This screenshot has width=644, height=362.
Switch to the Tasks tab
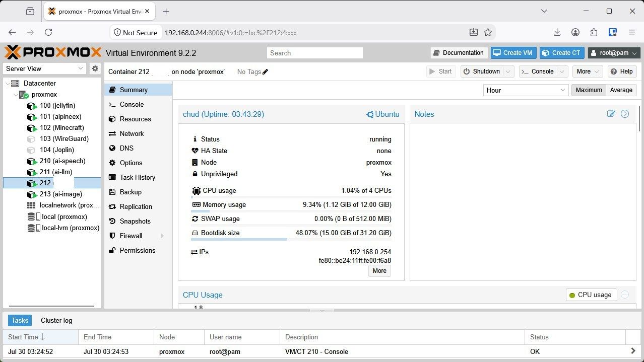click(20, 320)
